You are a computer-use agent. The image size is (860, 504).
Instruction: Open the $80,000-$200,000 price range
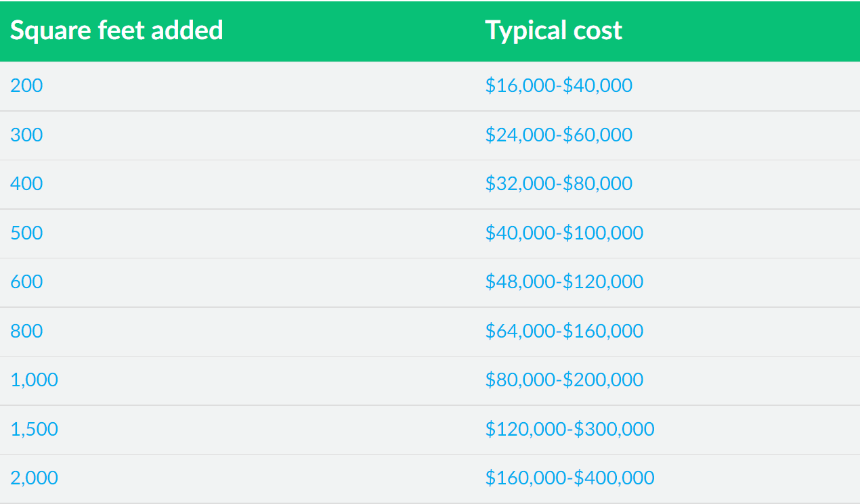click(564, 380)
